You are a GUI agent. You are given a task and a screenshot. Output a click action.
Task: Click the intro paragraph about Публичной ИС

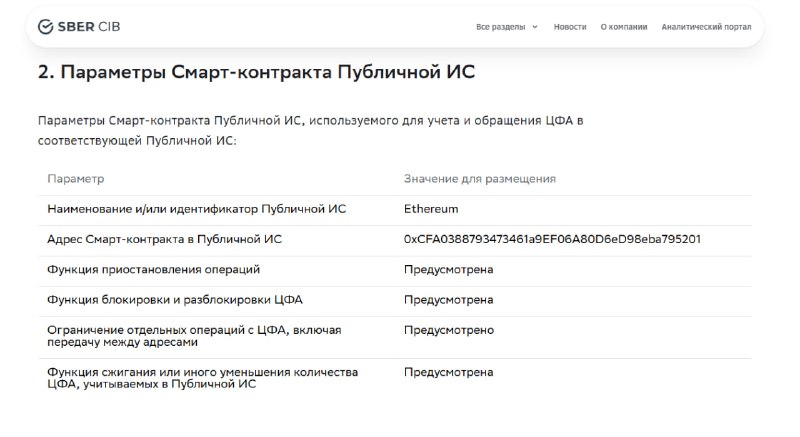[x=310, y=131]
